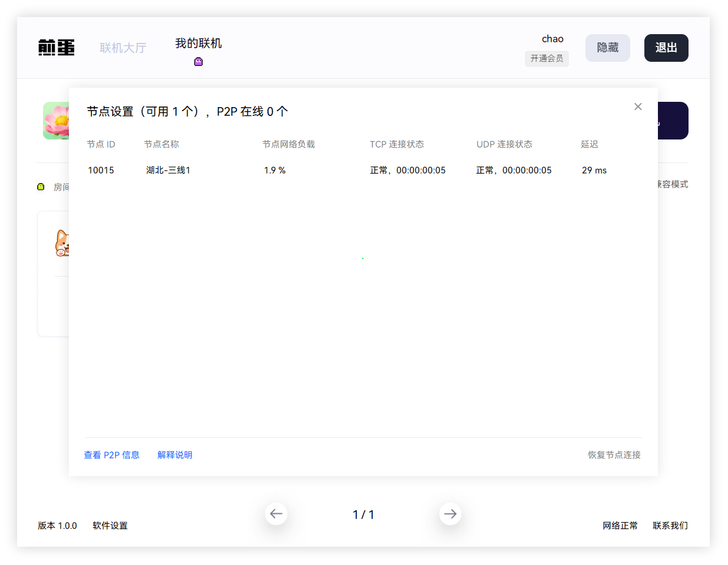This screenshot has height=565, width=728.
Task: Enable 兼容模式 compatibility mode
Action: [x=675, y=184]
